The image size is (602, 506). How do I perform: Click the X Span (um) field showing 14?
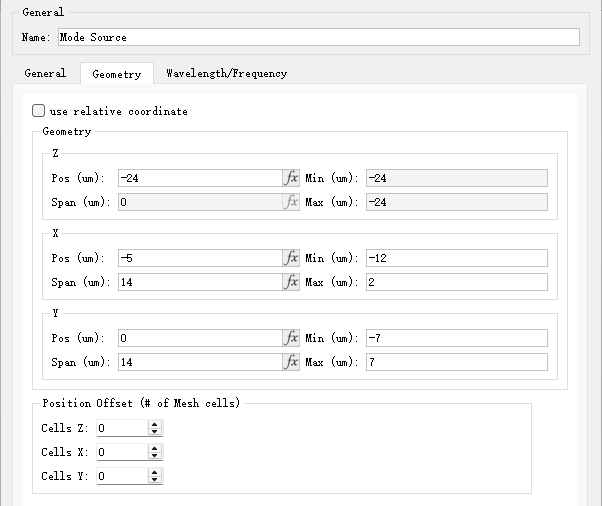click(200, 282)
